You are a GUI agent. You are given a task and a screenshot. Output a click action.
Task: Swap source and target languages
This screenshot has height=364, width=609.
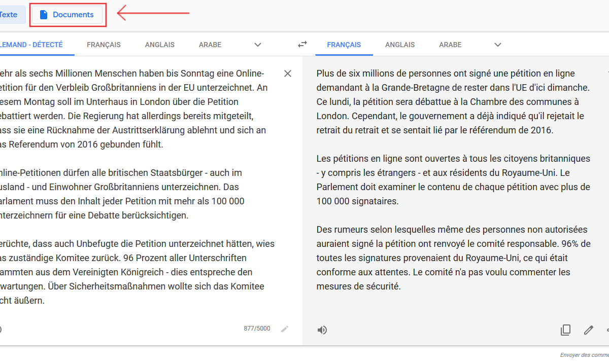click(x=302, y=45)
